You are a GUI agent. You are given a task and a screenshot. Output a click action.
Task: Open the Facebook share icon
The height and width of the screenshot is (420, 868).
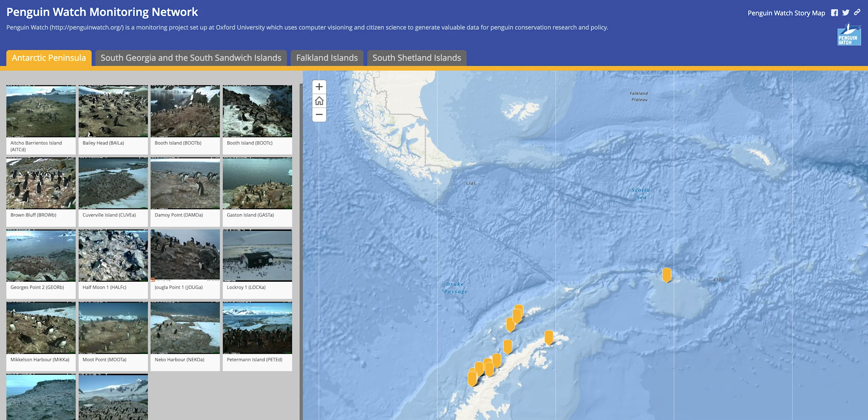(x=834, y=13)
